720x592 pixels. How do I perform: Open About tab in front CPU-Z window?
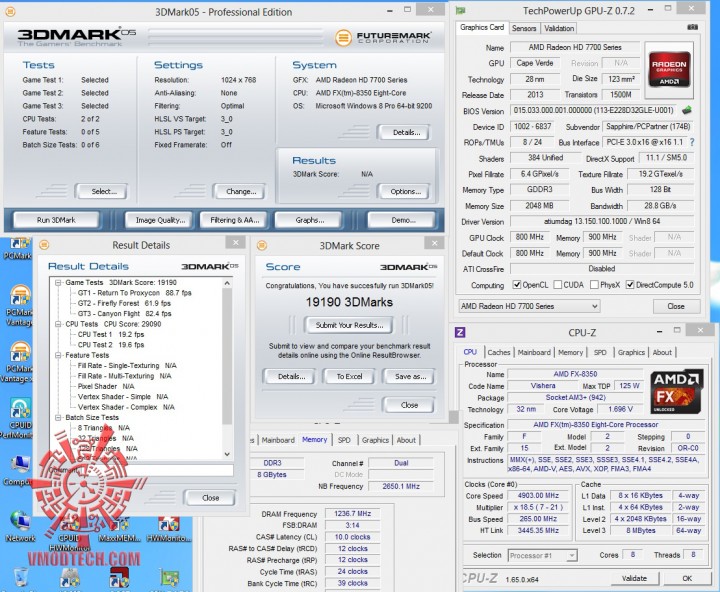(662, 352)
